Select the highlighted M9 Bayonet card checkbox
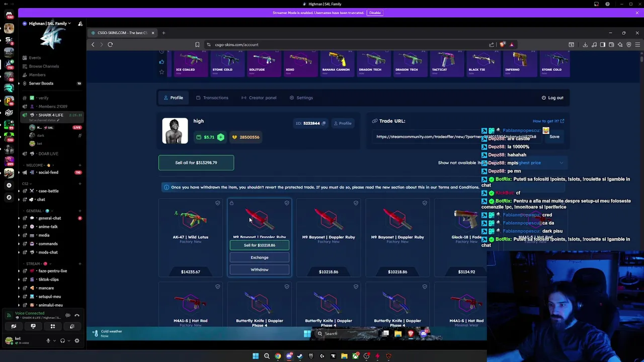644x362 pixels. tap(287, 203)
